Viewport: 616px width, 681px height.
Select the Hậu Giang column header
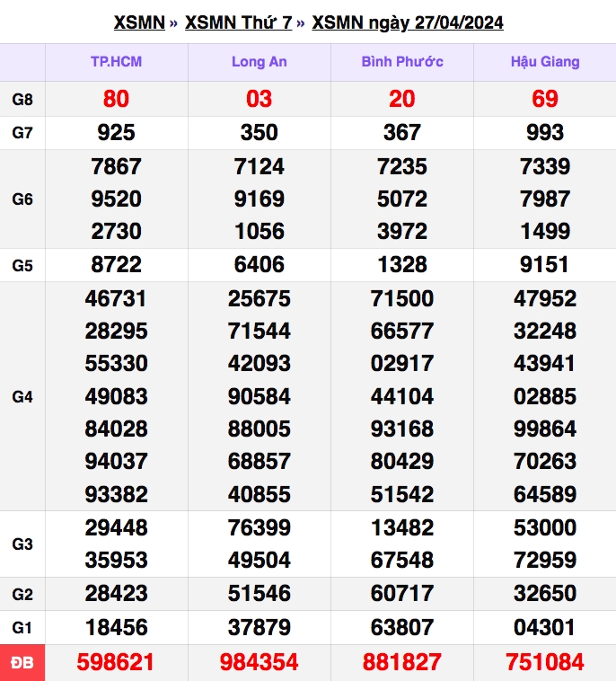coord(545,62)
